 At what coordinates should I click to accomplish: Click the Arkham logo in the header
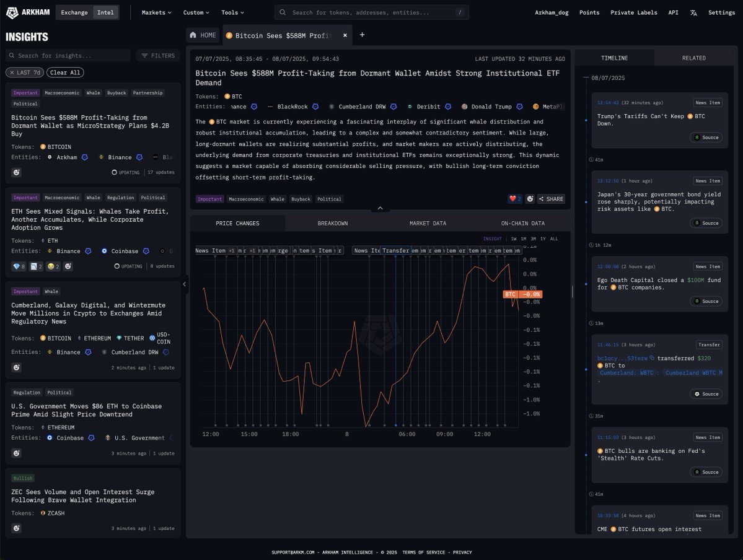click(x=28, y=12)
